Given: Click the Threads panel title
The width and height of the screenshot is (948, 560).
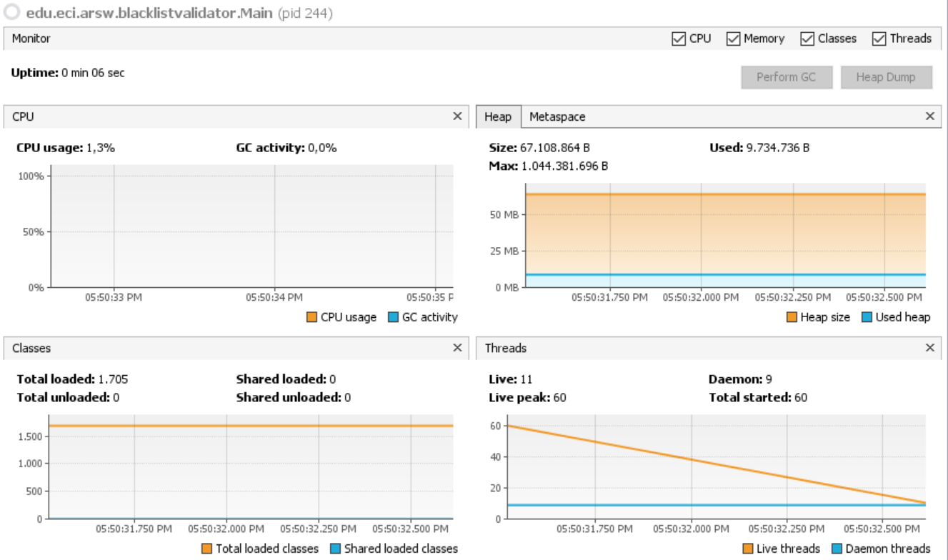Looking at the screenshot, I should point(505,348).
